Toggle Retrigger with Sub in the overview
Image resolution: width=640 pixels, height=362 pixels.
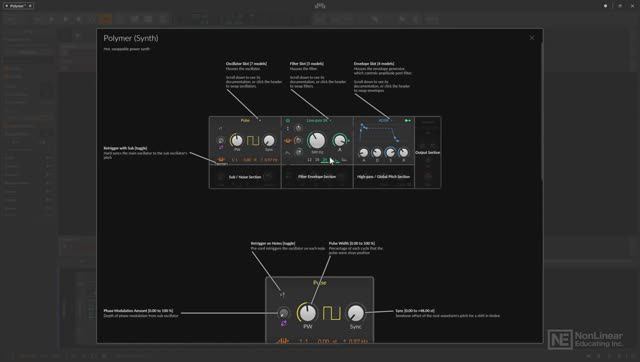coord(221,159)
